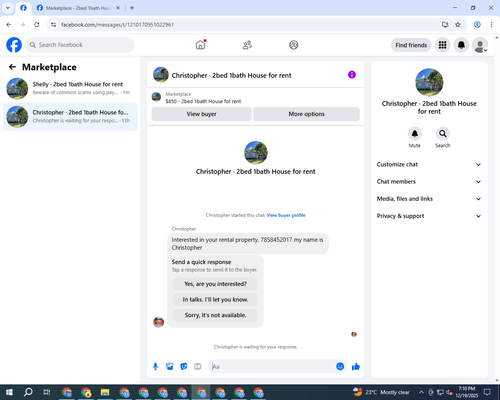Open Windows Task View
Viewport: 500px width, 400px height.
click(x=47, y=392)
